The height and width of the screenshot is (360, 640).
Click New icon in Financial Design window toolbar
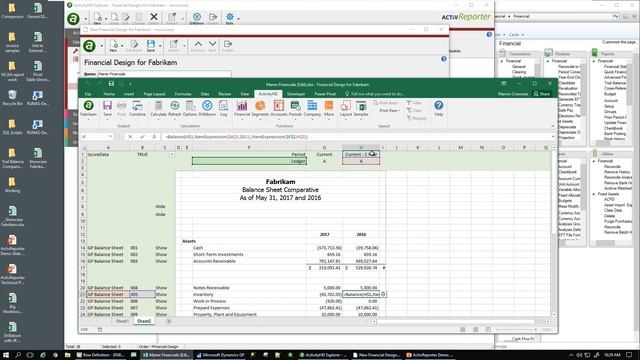pos(113,45)
